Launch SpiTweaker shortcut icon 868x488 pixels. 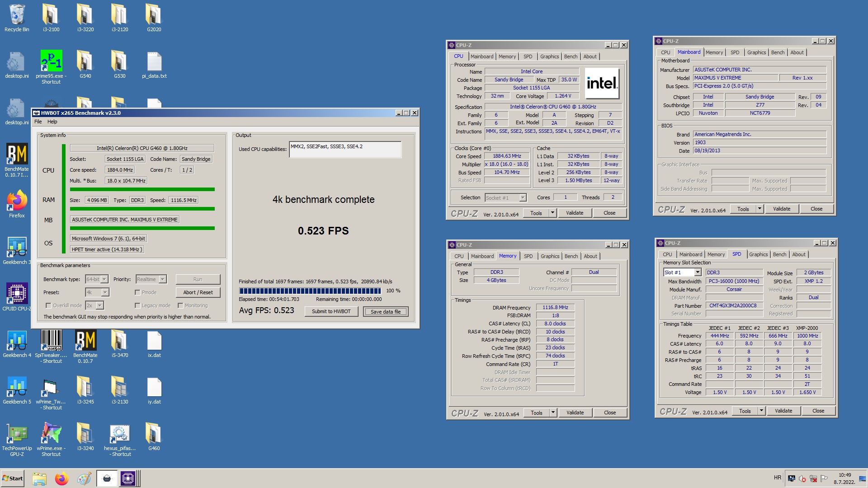[51, 347]
